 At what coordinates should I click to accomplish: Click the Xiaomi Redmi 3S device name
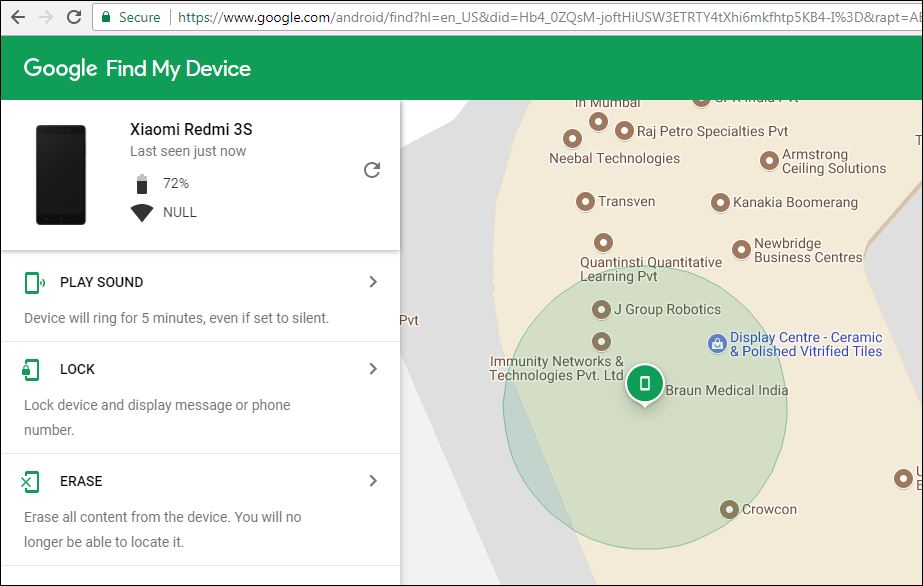click(191, 129)
